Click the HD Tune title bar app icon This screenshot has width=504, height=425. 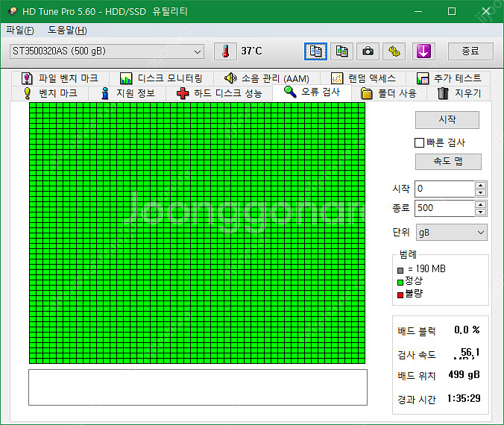[13, 12]
